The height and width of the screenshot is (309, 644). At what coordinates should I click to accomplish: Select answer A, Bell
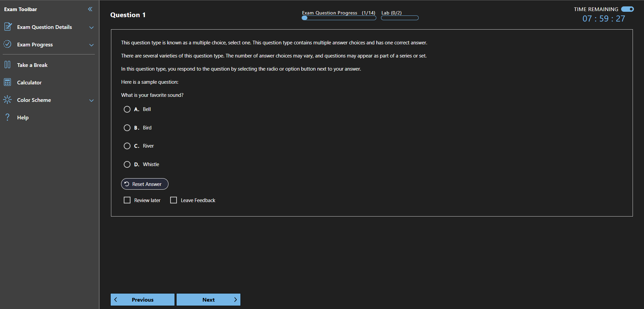tap(127, 109)
